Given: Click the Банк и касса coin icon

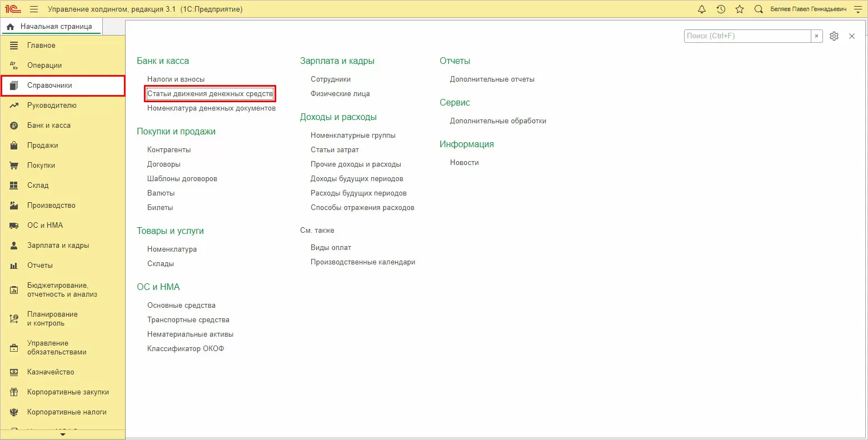Looking at the screenshot, I should click(x=14, y=126).
